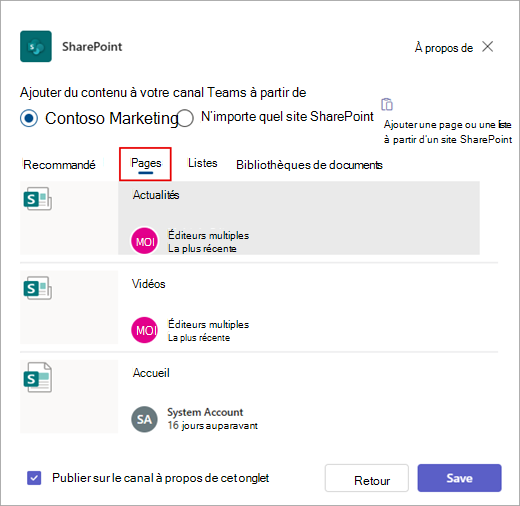
Task: Select the Contoso Marketing radio button
Action: pyautogui.click(x=29, y=118)
